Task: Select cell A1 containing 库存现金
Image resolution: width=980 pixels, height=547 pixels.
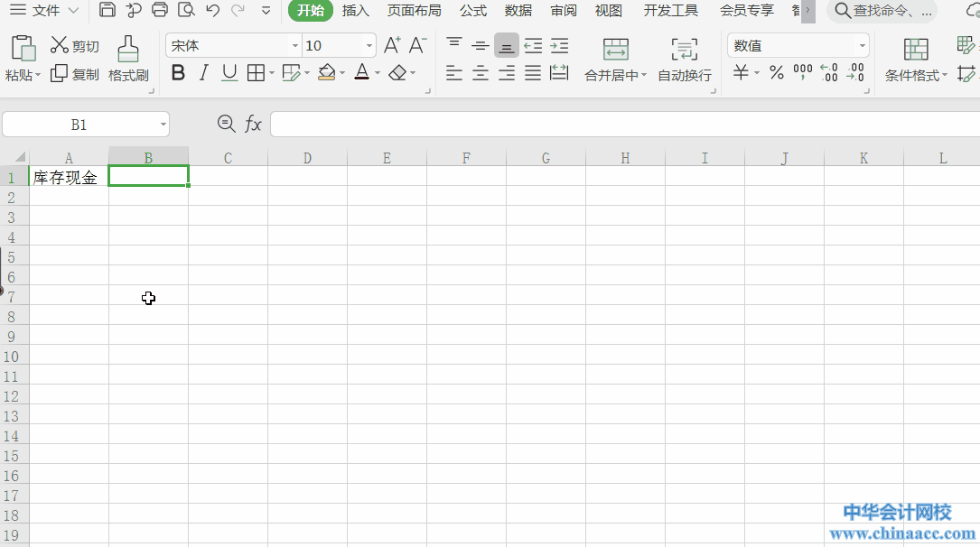Action: (69, 177)
